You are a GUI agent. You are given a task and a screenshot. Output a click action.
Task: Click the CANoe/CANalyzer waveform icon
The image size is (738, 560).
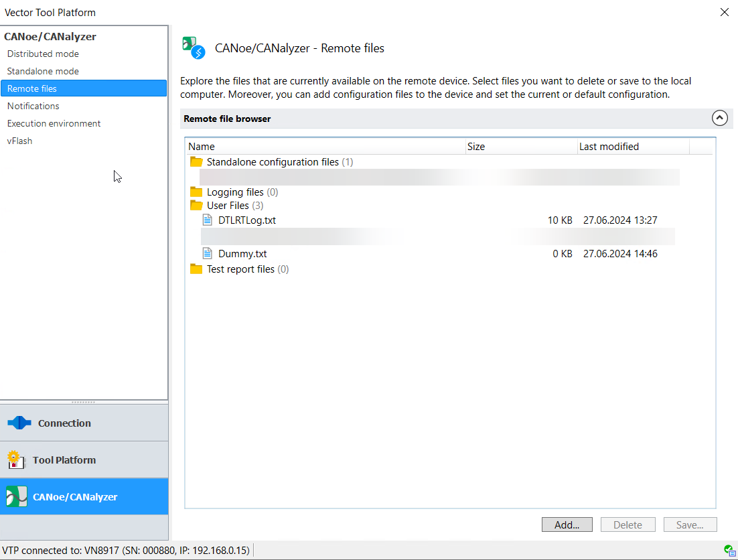coord(17,496)
